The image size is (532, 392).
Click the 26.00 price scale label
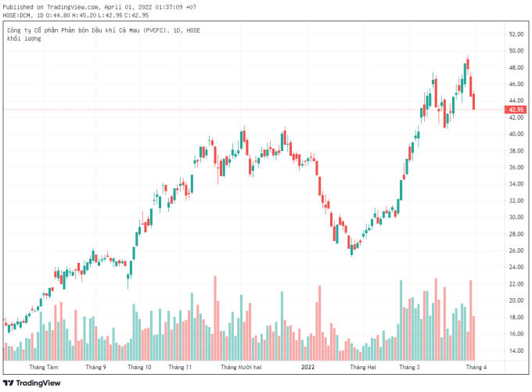tap(516, 250)
